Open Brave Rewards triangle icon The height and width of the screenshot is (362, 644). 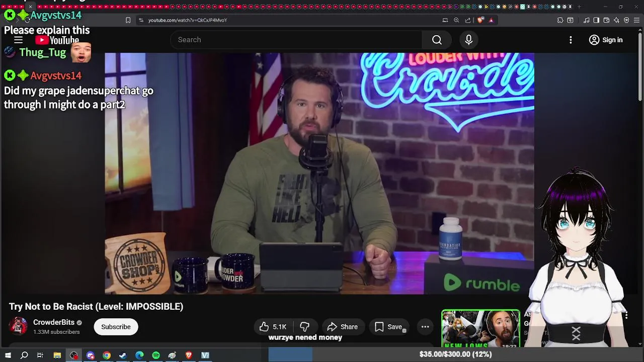(x=491, y=20)
